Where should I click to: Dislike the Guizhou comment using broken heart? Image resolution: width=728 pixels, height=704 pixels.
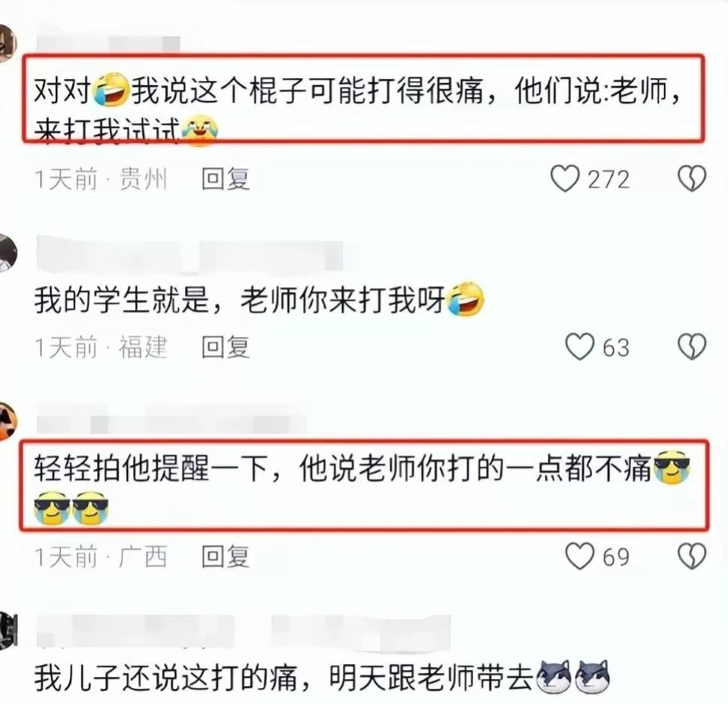692,179
